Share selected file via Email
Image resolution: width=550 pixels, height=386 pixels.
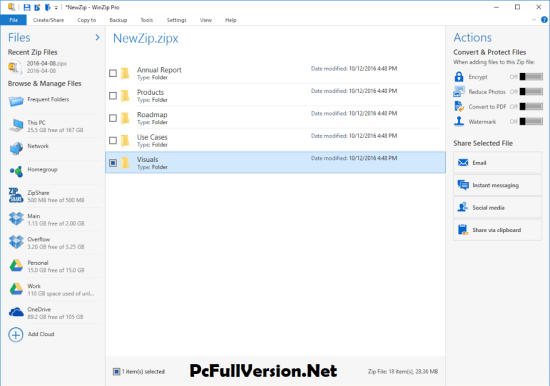pyautogui.click(x=497, y=163)
